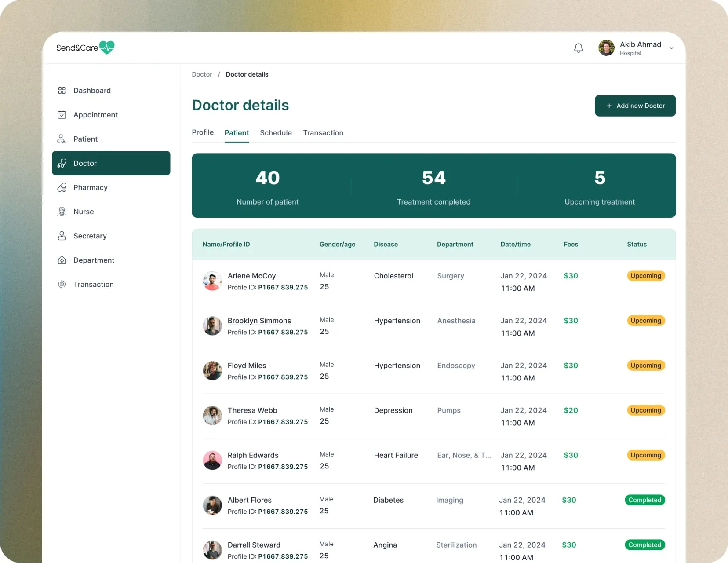This screenshot has width=728, height=563.
Task: Click Arlene McCoy's profile photo
Action: coord(212,281)
